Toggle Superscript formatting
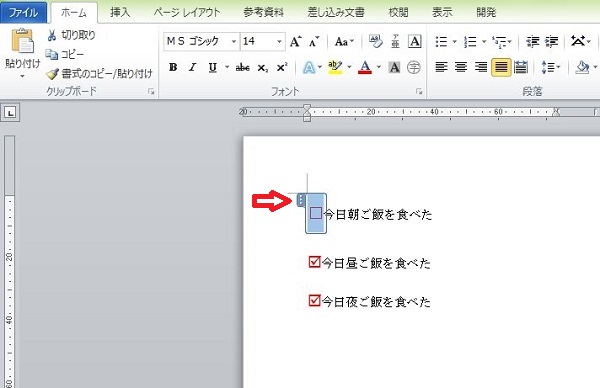This screenshot has height=388, width=600. pyautogui.click(x=282, y=68)
